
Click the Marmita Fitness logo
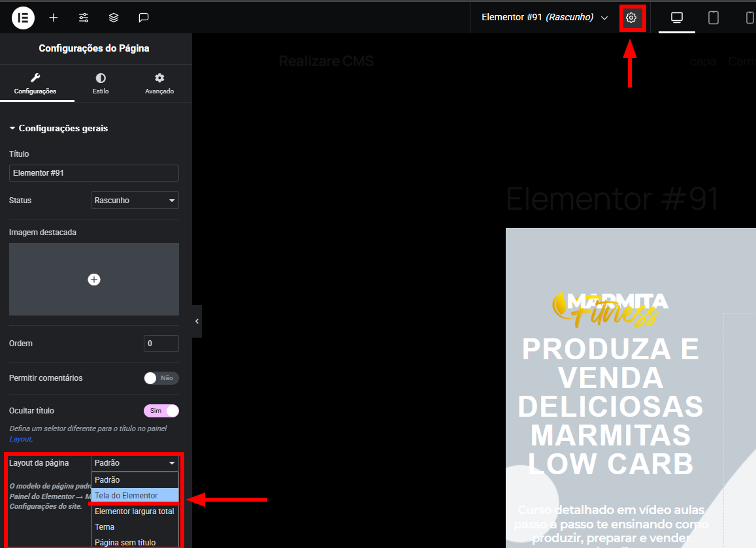(610, 310)
